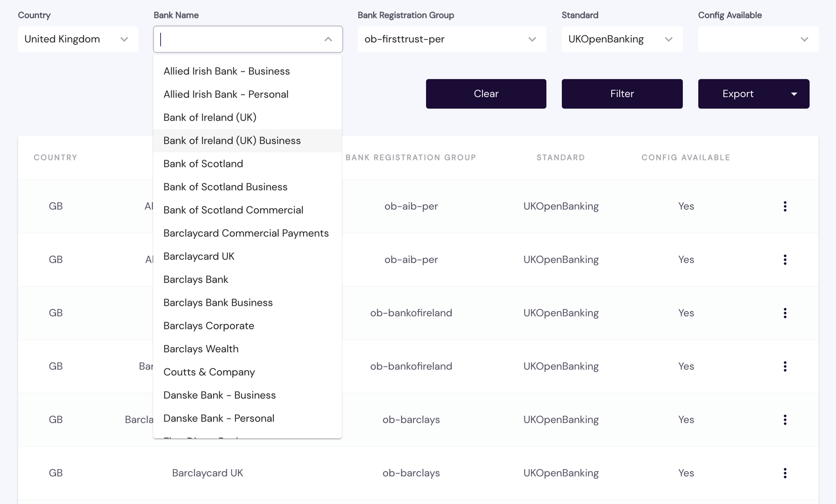Pick Coutts & Company from bank list

(x=209, y=372)
